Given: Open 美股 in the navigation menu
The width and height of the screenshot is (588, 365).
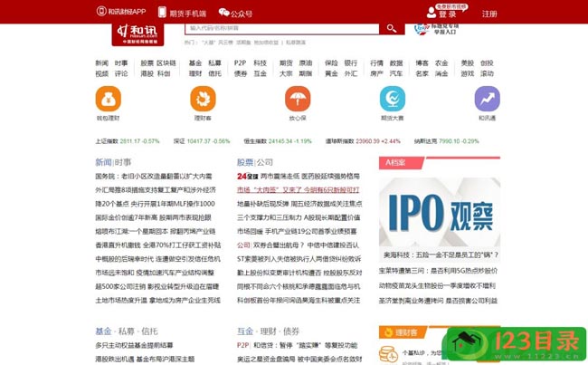Looking at the screenshot, I should click(468, 63).
